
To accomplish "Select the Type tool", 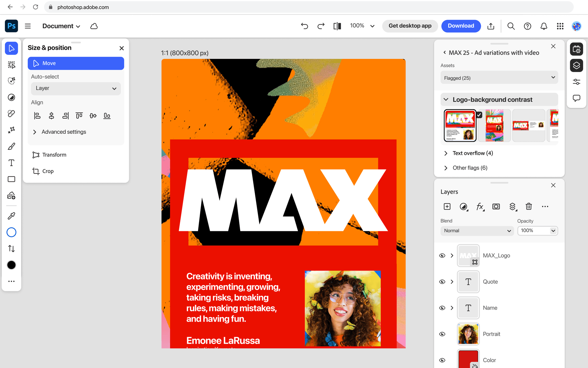I will coord(11,163).
